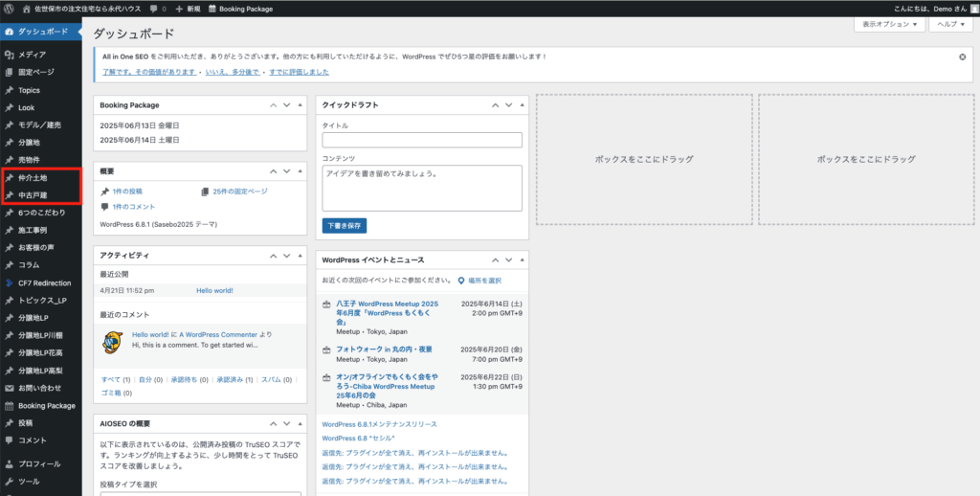Filter comments by スパム

click(272, 380)
